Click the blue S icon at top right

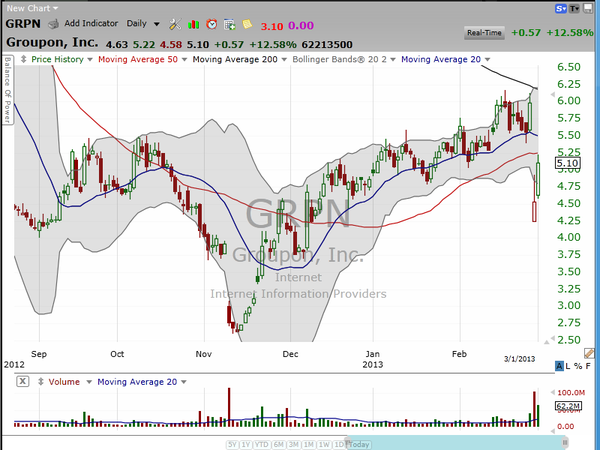point(561,8)
